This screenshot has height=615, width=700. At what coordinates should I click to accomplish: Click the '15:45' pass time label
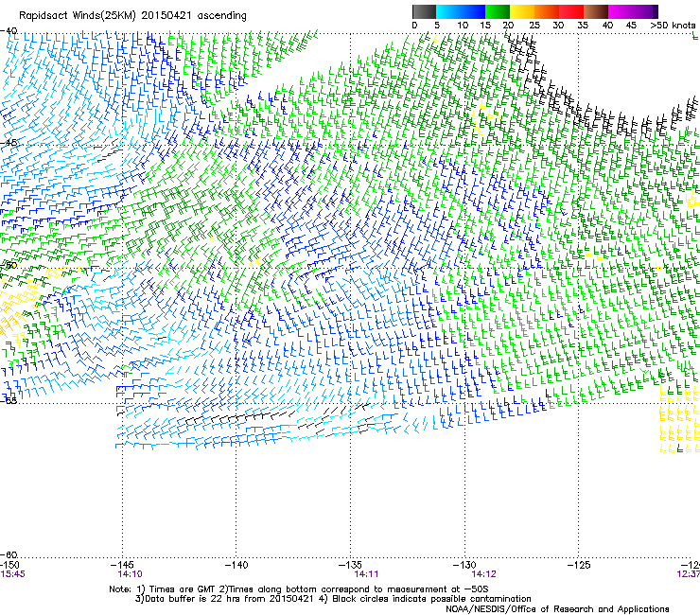tap(12, 574)
